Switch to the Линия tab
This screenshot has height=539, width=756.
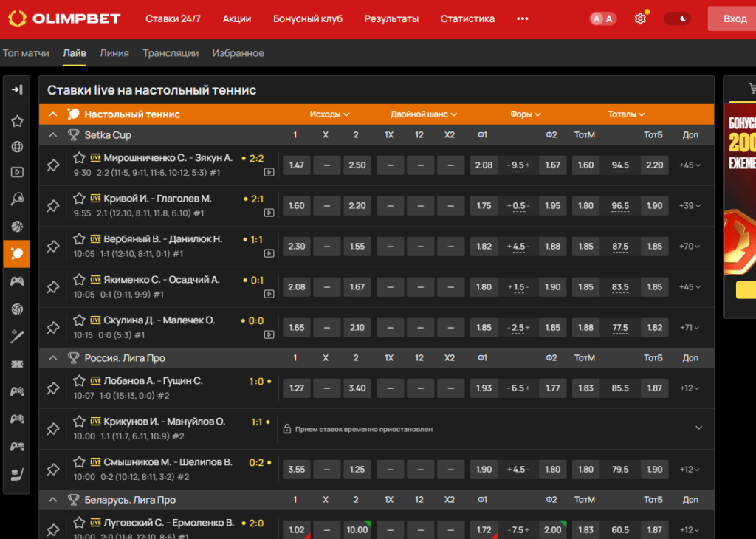pos(114,53)
